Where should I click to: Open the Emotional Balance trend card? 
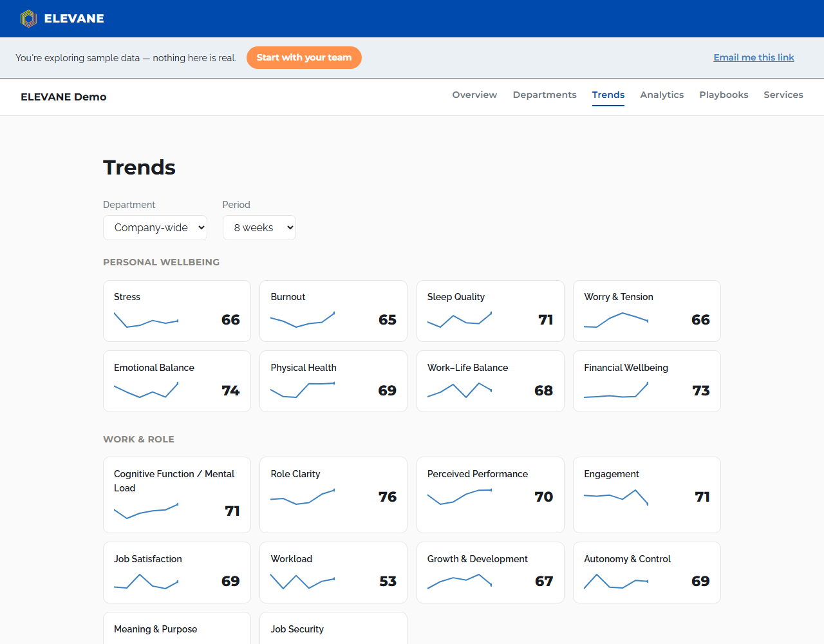[177, 381]
